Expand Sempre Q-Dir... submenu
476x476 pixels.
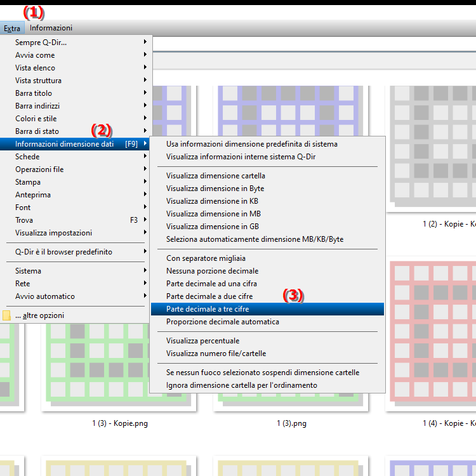(75, 42)
